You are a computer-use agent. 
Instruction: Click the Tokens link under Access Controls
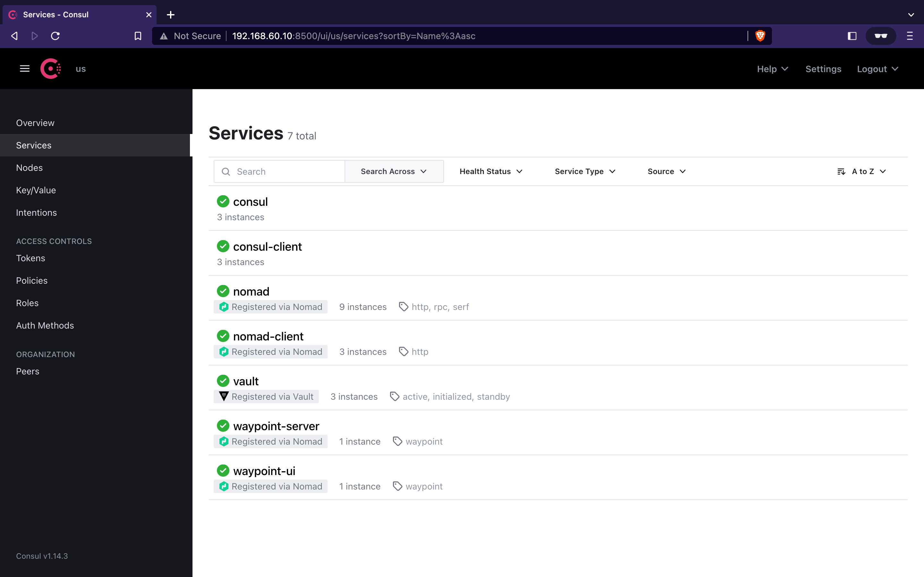(x=30, y=258)
